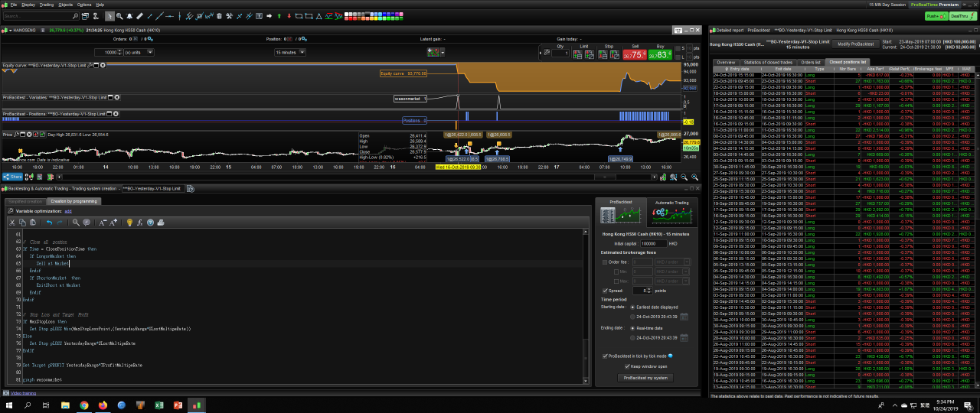Tick the Min brokerage fee checkbox

coord(616,272)
